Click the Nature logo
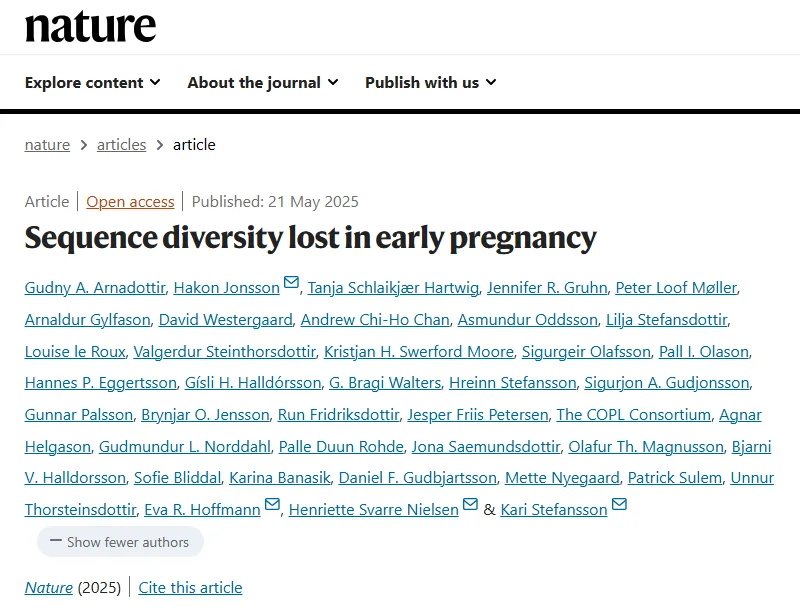This screenshot has width=800, height=614. pyautogui.click(x=90, y=26)
